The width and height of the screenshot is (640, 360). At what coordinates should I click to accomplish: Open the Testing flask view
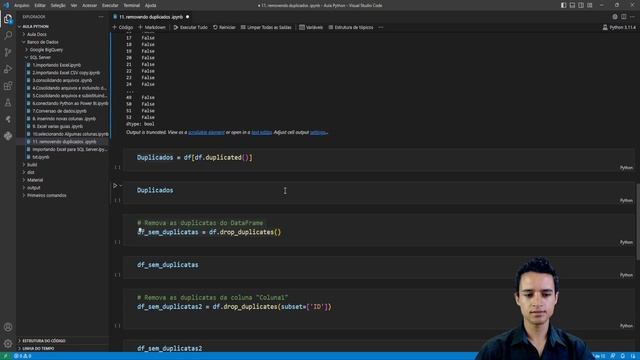tap(8, 102)
